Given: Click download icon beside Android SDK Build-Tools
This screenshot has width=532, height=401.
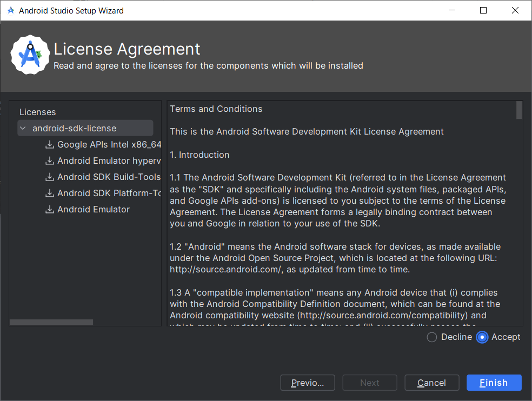Looking at the screenshot, I should pyautogui.click(x=50, y=177).
